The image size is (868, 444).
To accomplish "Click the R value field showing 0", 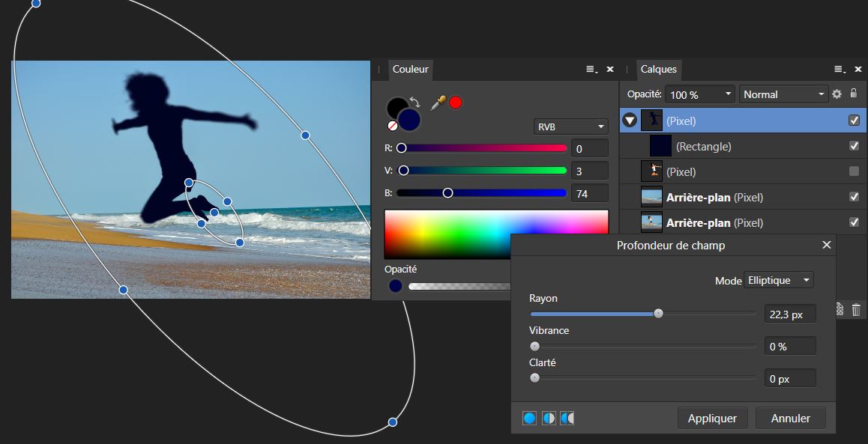I will [x=590, y=149].
